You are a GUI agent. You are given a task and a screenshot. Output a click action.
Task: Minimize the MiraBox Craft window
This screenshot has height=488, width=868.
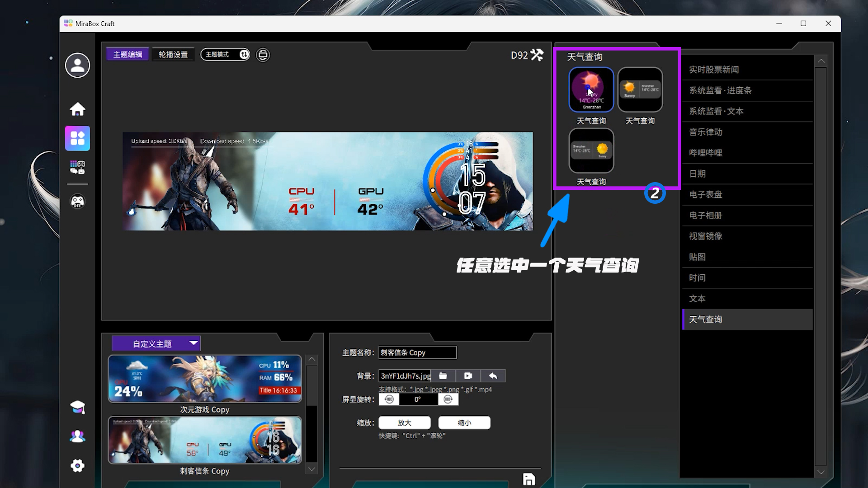point(779,23)
